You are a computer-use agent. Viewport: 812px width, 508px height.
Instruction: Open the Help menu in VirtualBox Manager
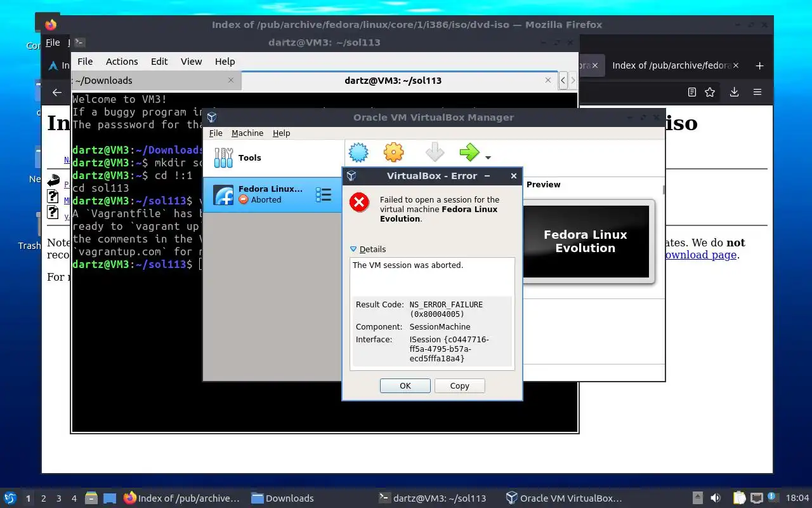[x=281, y=133]
